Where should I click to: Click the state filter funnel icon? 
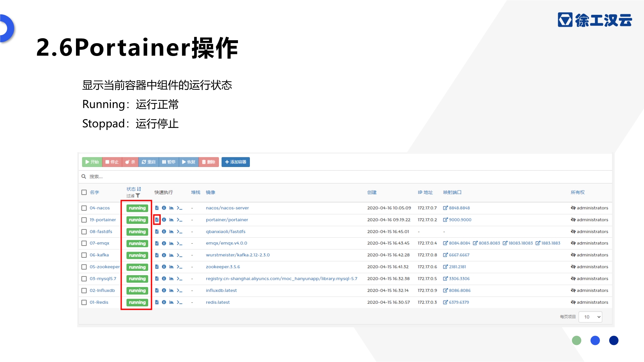(x=138, y=196)
